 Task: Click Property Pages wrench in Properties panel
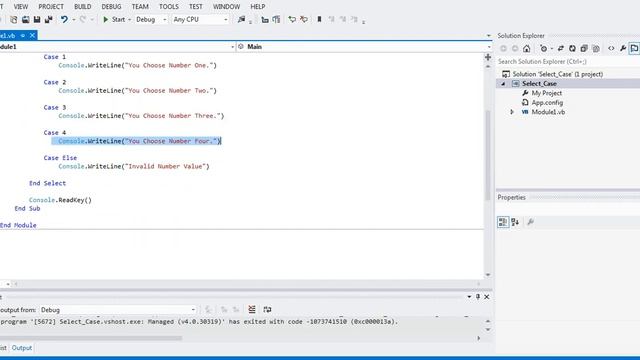click(530, 222)
